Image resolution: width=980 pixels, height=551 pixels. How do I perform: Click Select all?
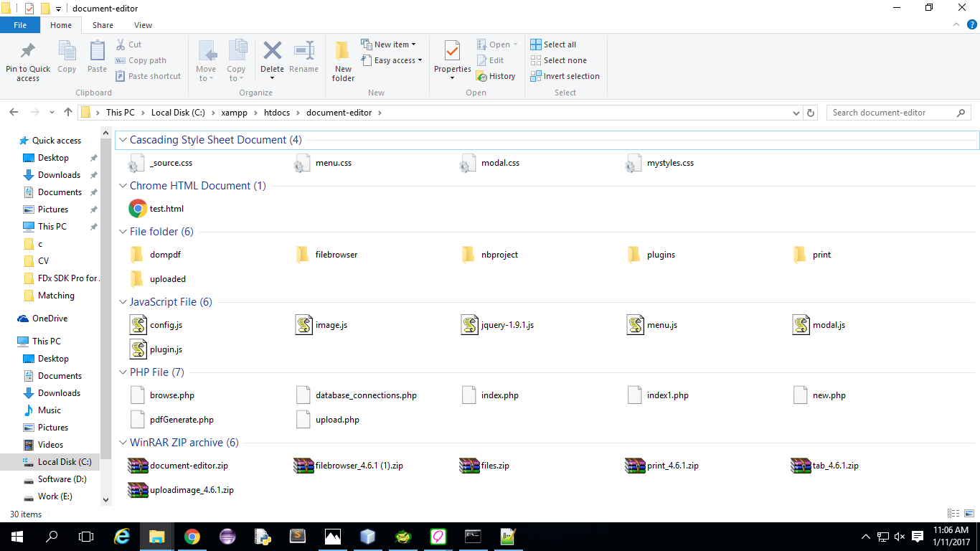(x=553, y=44)
